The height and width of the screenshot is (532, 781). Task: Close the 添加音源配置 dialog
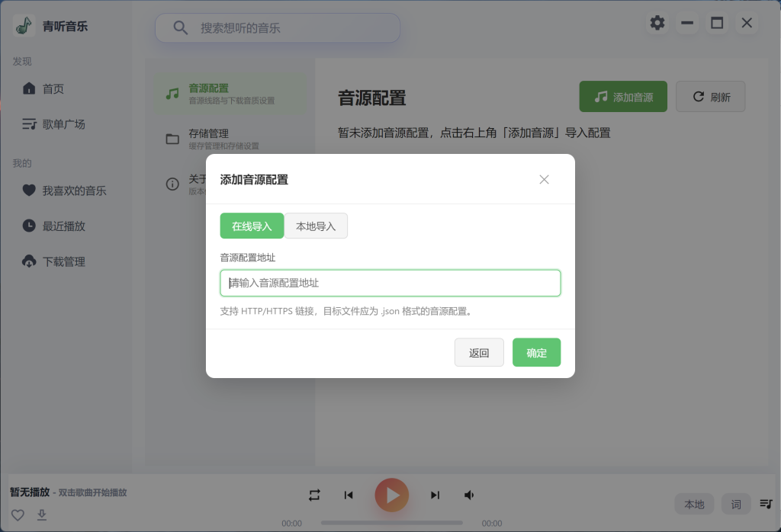point(544,180)
